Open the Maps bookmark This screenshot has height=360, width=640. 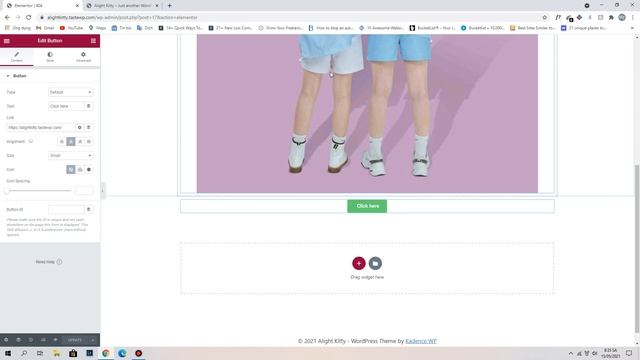click(x=97, y=28)
